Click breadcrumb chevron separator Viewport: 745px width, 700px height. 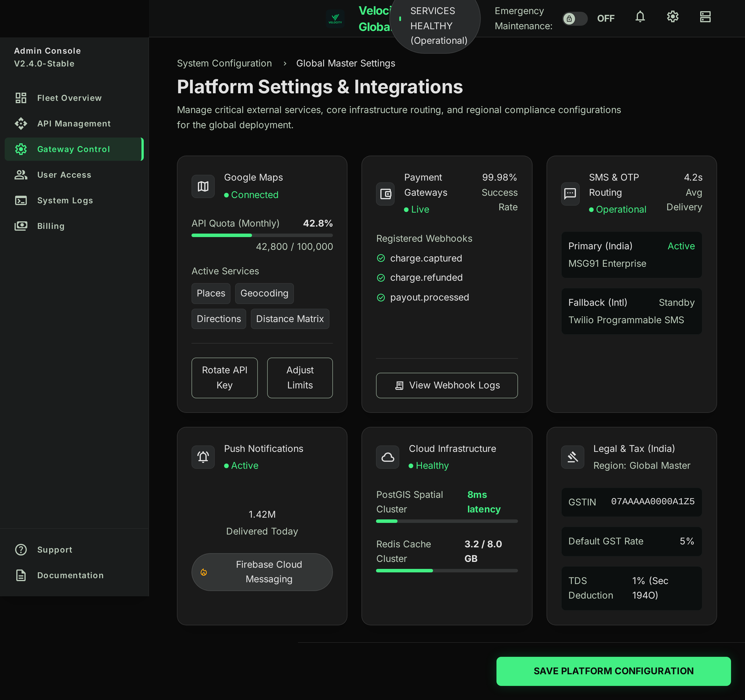pyautogui.click(x=284, y=63)
